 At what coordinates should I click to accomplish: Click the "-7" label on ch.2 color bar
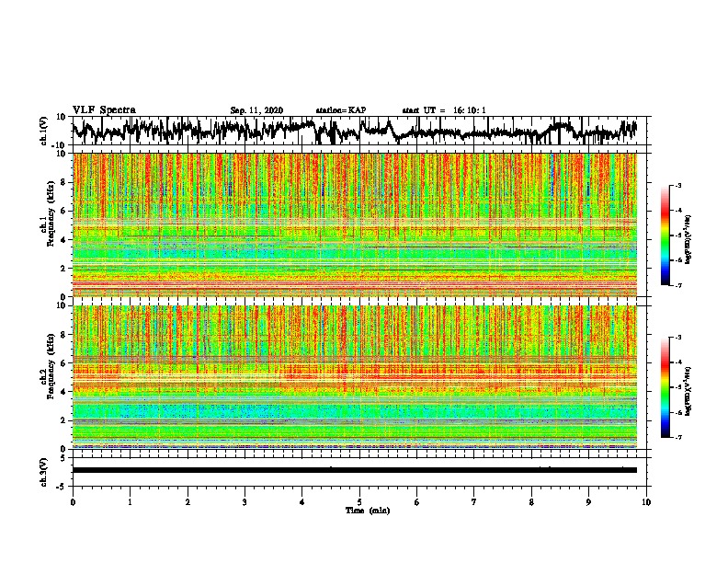[x=678, y=438]
